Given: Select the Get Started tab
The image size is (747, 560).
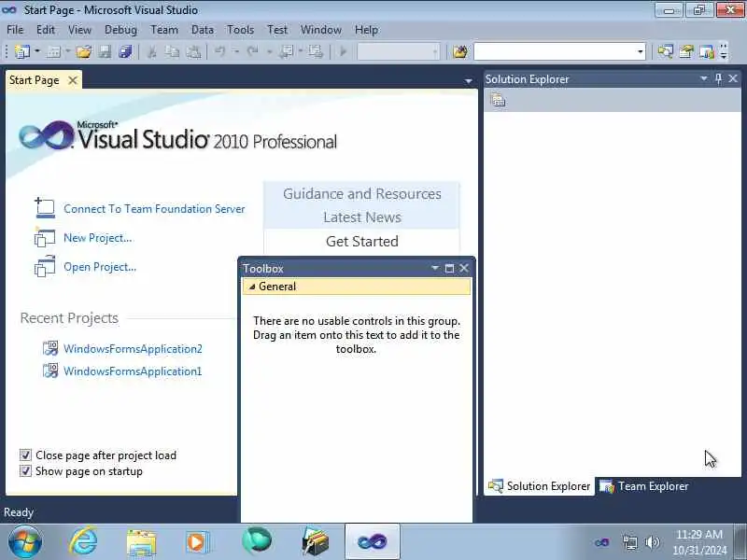Looking at the screenshot, I should click(362, 242).
